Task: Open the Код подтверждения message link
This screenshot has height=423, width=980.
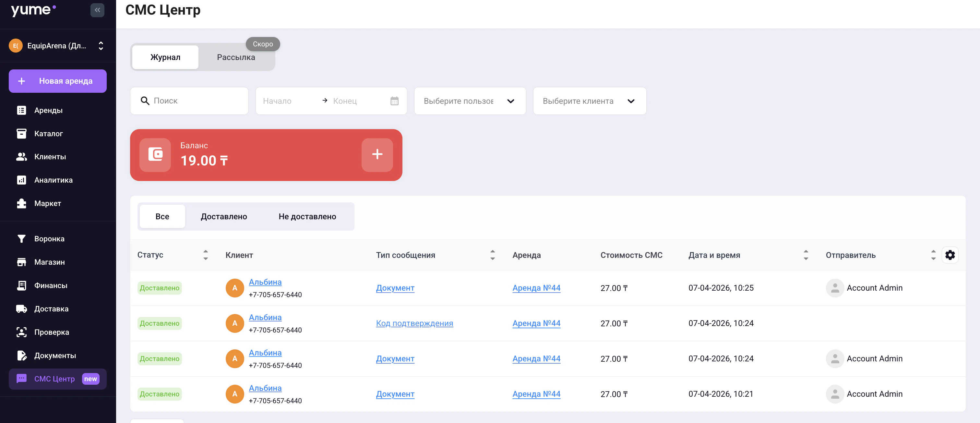Action: coord(414,323)
